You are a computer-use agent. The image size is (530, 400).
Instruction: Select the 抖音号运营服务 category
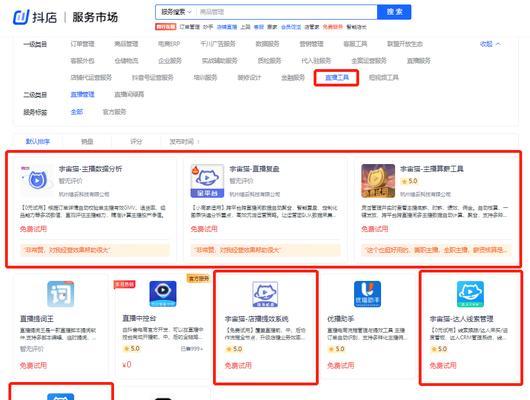pyautogui.click(x=152, y=77)
